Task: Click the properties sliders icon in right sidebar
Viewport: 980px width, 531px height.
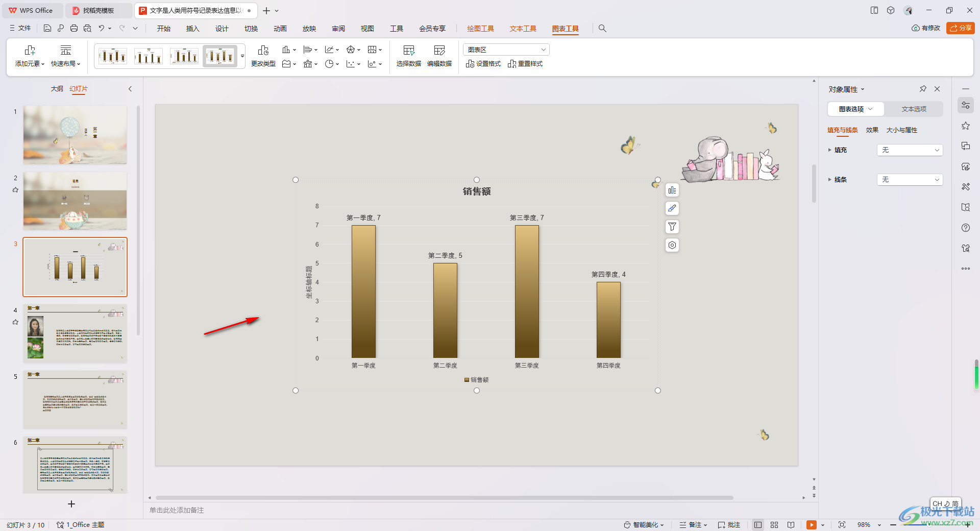Action: (966, 105)
